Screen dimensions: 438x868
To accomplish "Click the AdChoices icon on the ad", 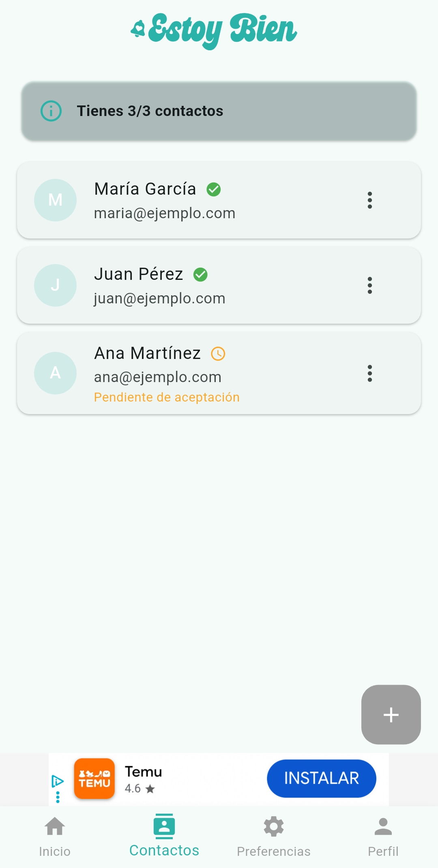I will 57,781.
